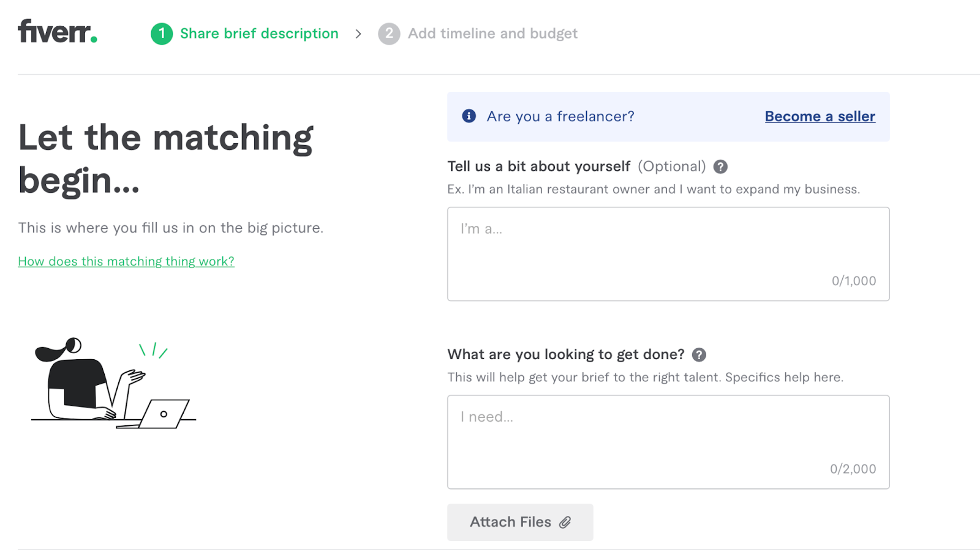Open help for 'Tell us a bit about yourself'
This screenshot has width=980, height=552.
coord(720,166)
